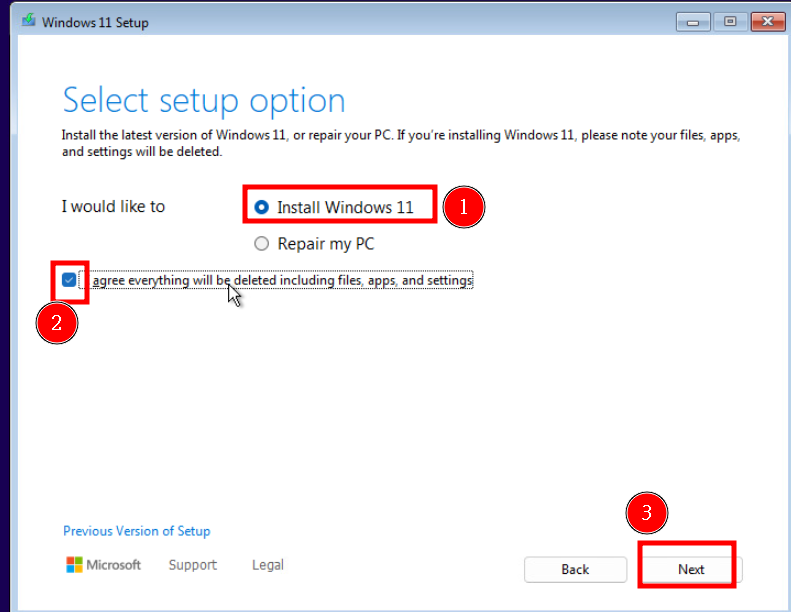Click the Windows 11 Setup title bar icon
The image size is (791, 612).
pyautogui.click(x=29, y=21)
